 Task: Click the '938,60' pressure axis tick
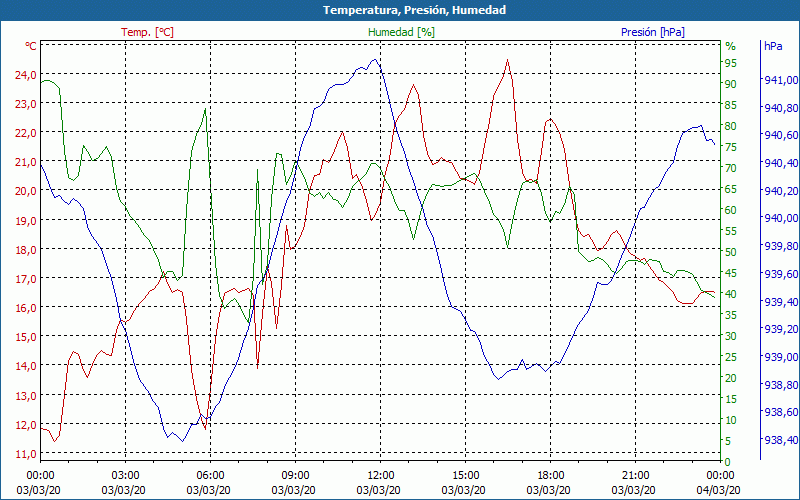pos(781,413)
